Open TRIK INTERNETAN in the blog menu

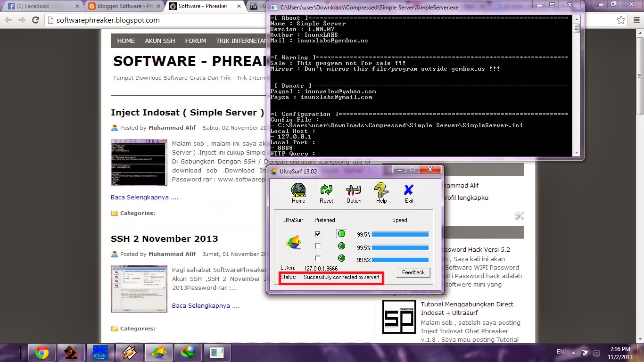[241, 41]
